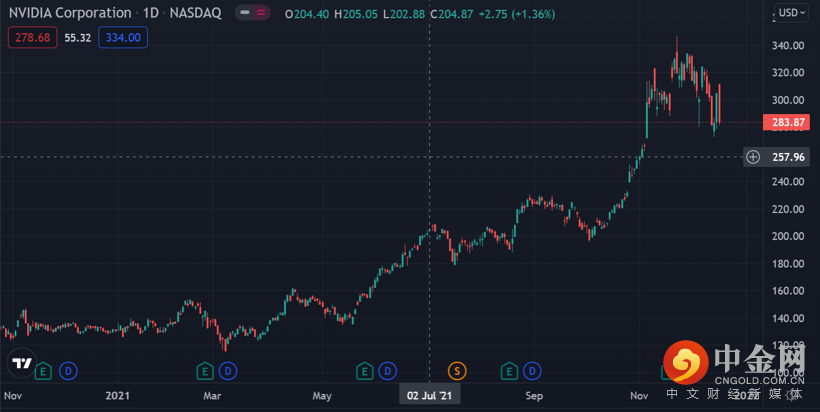Viewport: 820px width, 412px height.
Task: Click the red 283.87 last price label
Action: (x=786, y=123)
